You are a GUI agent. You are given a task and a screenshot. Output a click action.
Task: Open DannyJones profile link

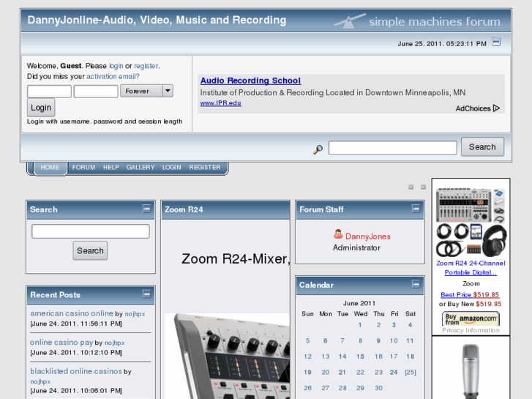coord(368,236)
